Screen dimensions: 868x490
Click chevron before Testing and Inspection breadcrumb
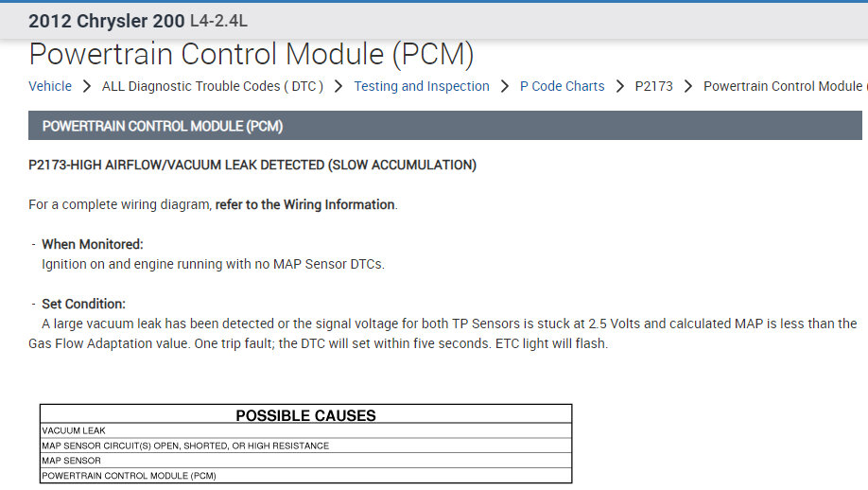coord(339,86)
